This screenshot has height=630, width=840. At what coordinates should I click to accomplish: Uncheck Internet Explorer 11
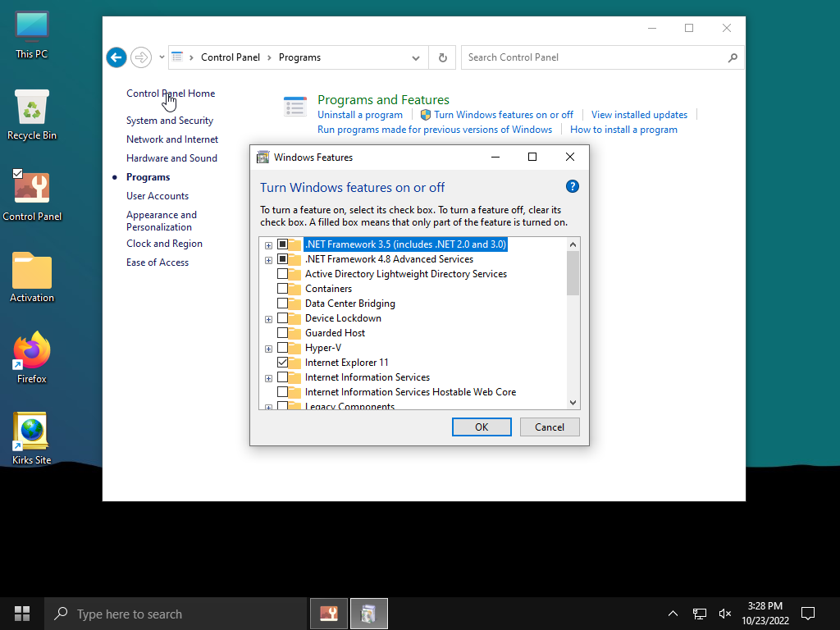tap(282, 363)
